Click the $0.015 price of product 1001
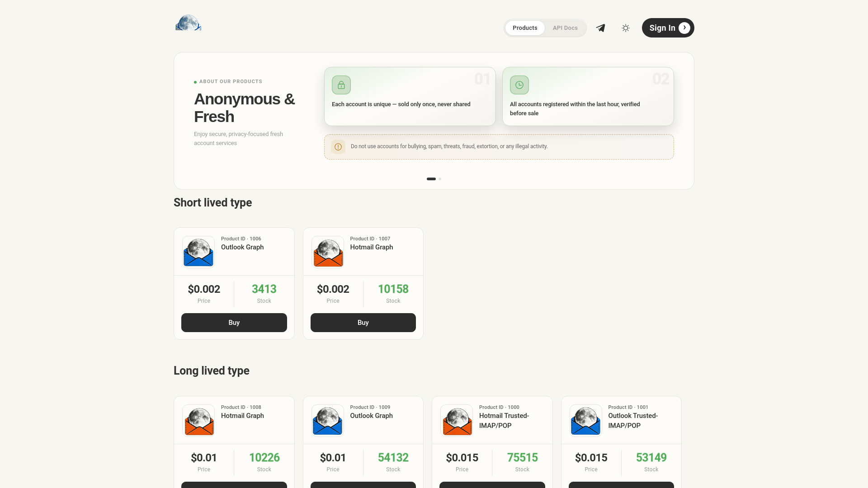This screenshot has width=868, height=488. pos(591,458)
